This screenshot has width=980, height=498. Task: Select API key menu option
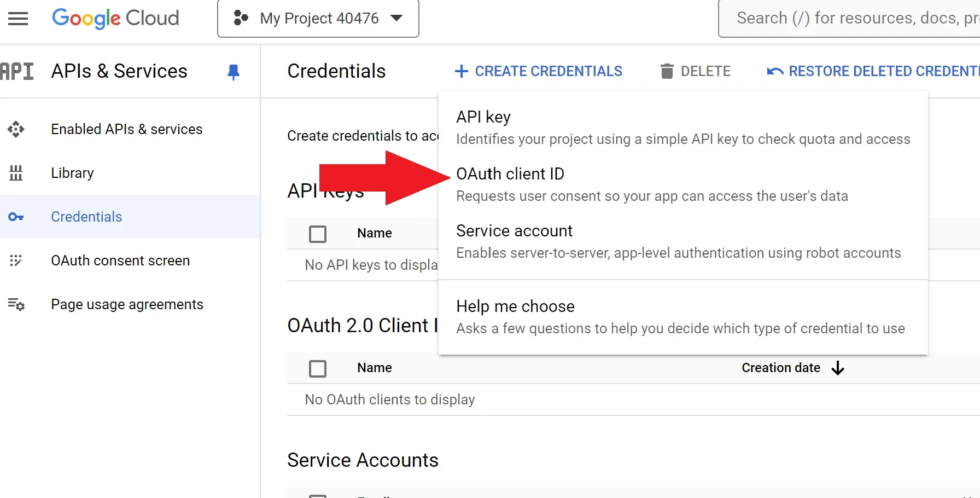(x=483, y=117)
